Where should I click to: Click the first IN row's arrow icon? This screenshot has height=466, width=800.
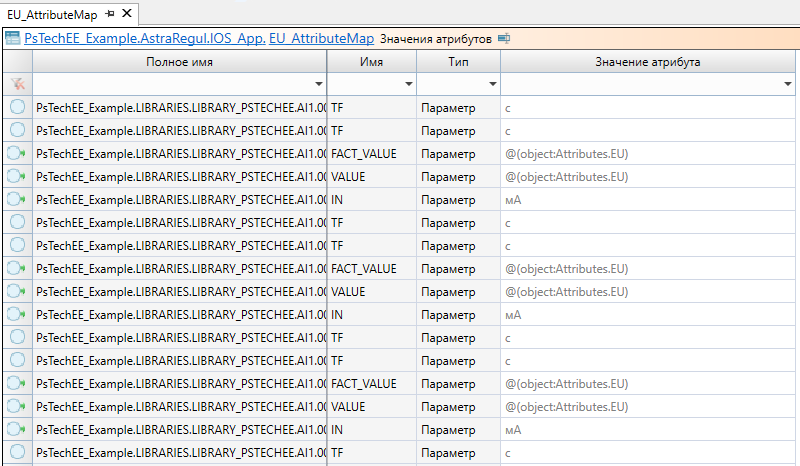(16, 200)
